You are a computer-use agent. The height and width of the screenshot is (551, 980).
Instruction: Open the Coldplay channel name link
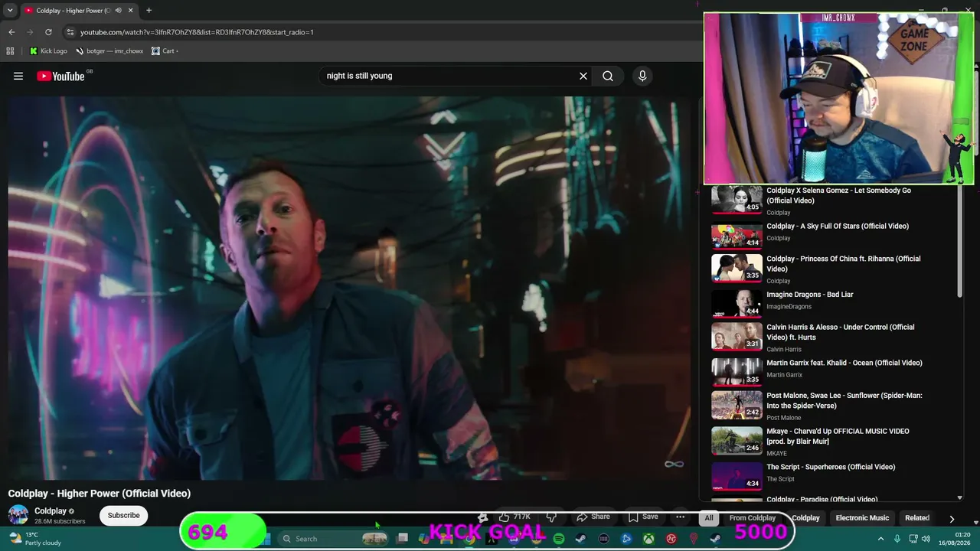51,511
